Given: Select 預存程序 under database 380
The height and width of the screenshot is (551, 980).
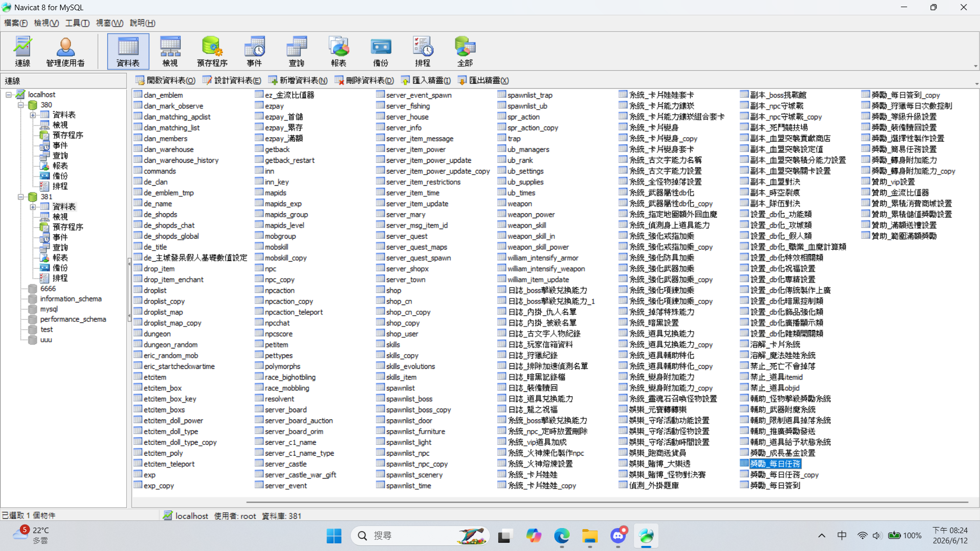Looking at the screenshot, I should pos(68,135).
